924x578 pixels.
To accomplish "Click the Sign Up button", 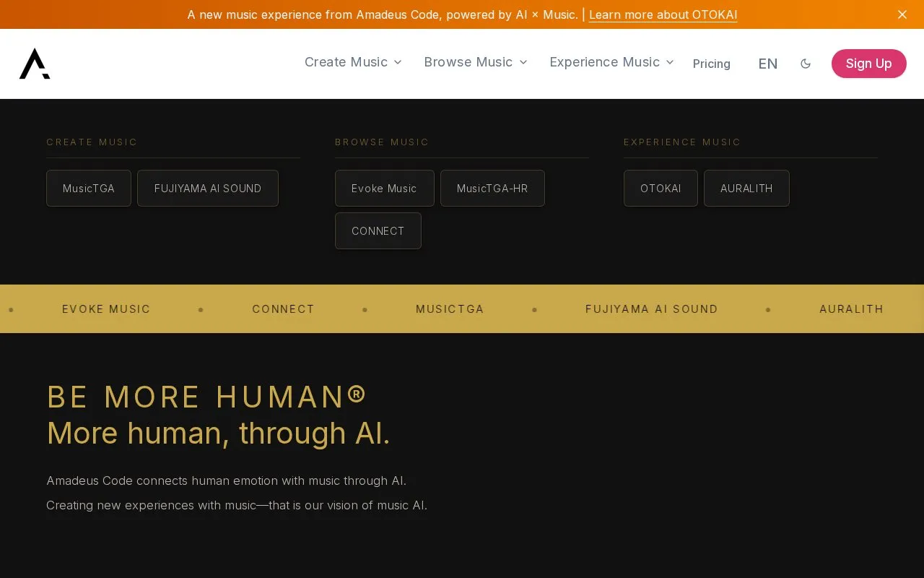I will 869,64.
